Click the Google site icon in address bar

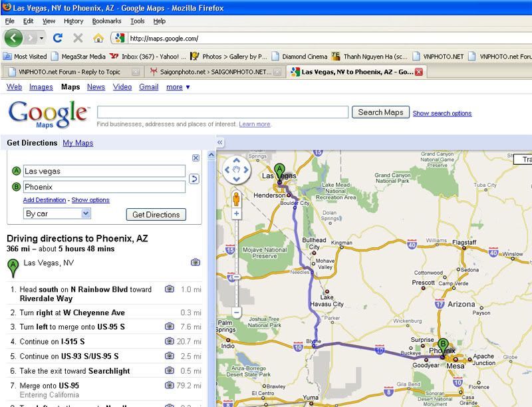pos(120,38)
